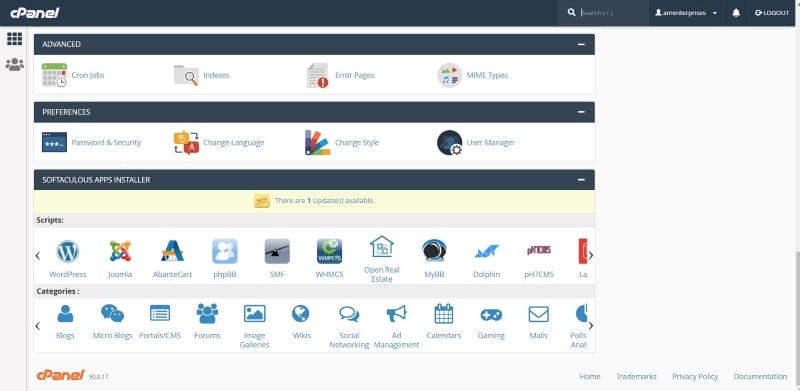
Task: Open the Home footer link
Action: [590, 376]
